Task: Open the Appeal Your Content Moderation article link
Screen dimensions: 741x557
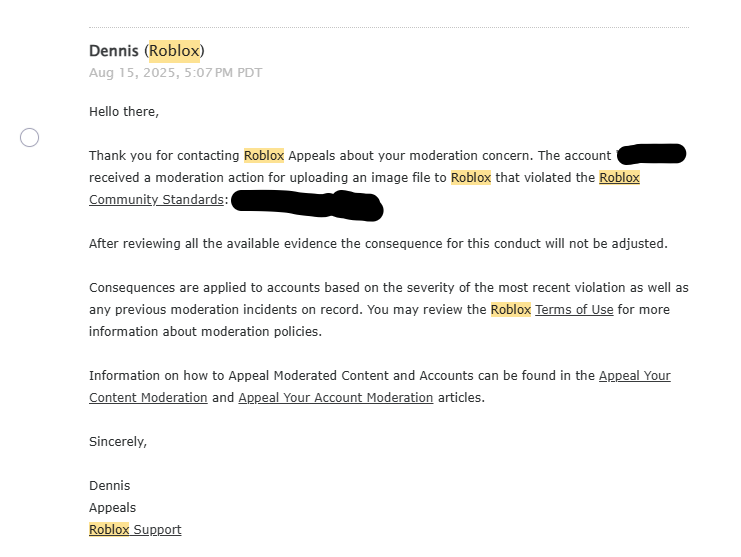Action: tap(380, 386)
